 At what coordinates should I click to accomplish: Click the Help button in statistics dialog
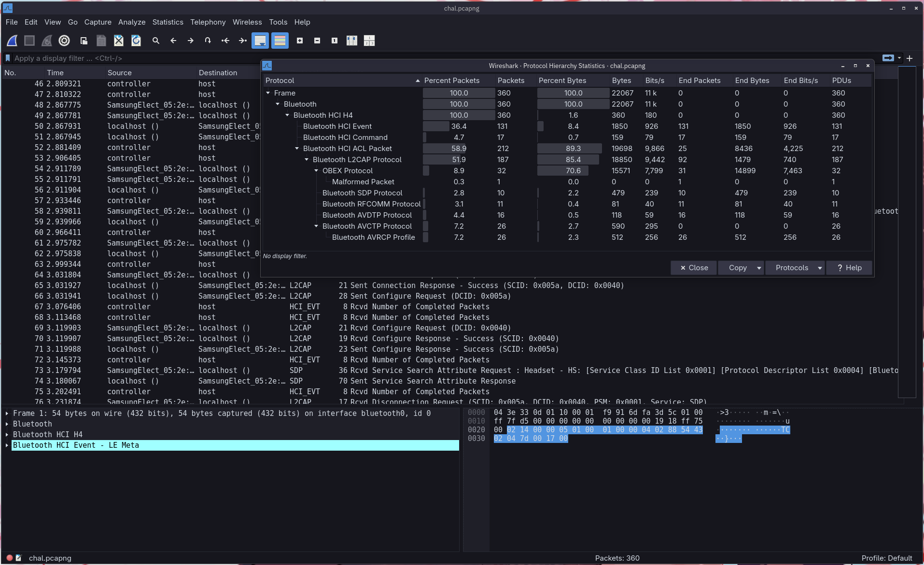tap(849, 268)
